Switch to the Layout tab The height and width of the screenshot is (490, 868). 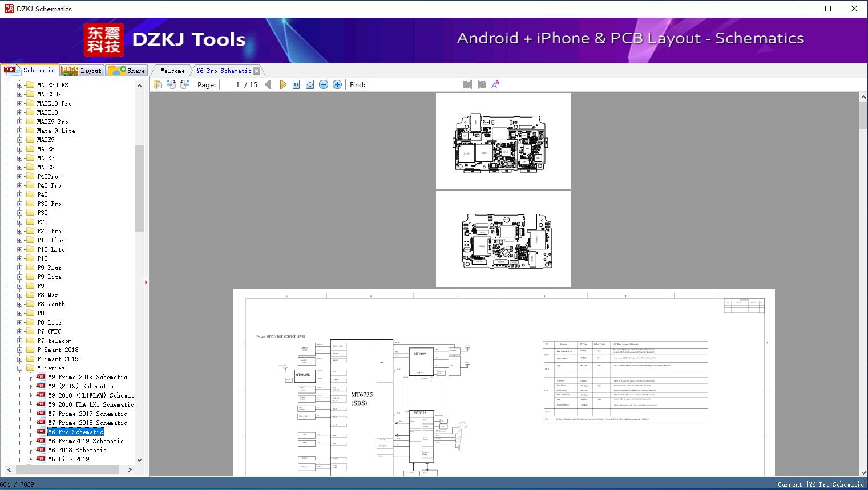pos(82,71)
